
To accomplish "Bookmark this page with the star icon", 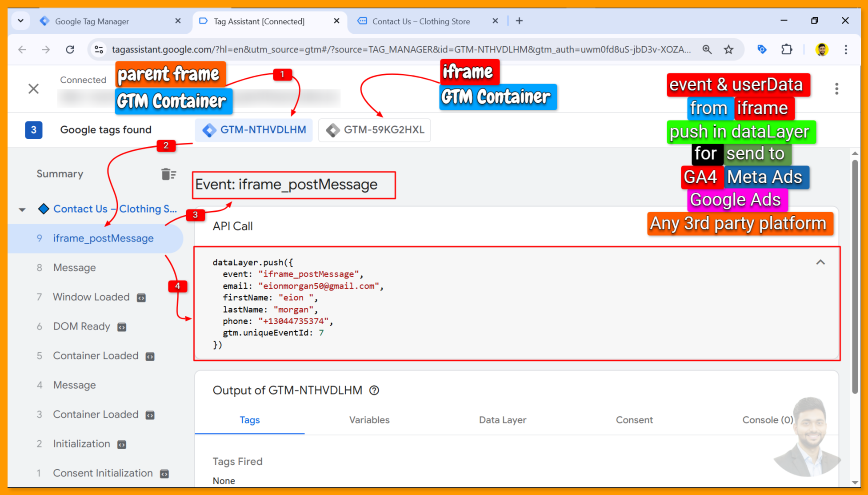I will pos(728,49).
